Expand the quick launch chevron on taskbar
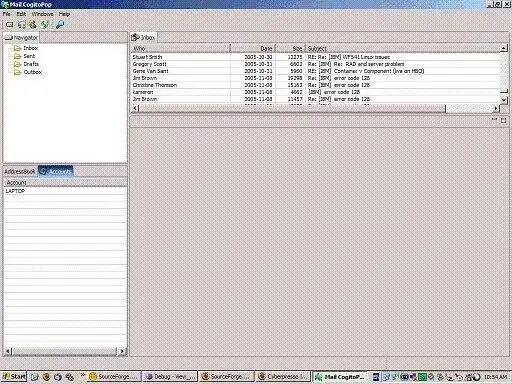 coord(82,375)
